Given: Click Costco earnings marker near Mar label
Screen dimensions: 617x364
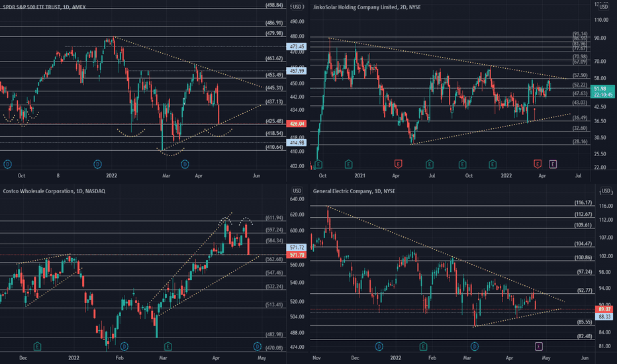Looking at the screenshot, I should pos(168,346).
